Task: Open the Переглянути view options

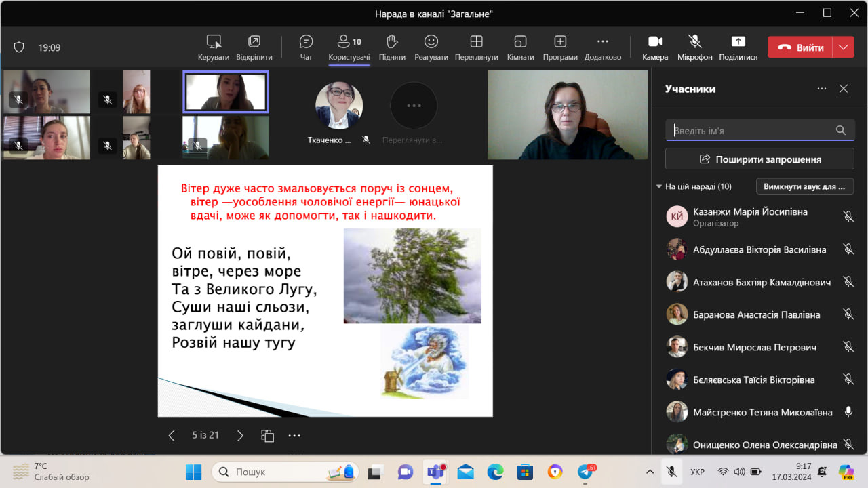Action: [477, 47]
